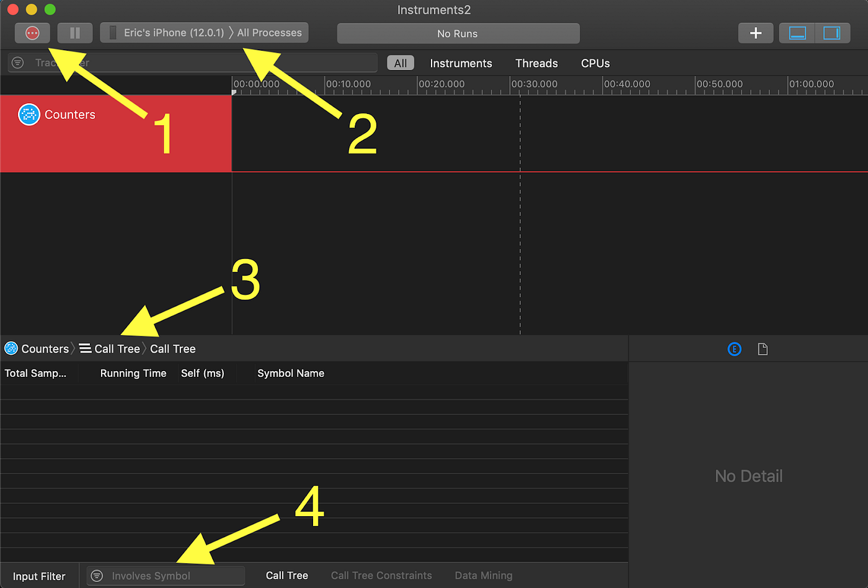868x588 pixels.
Task: Open the All Processes target selector
Action: point(269,32)
